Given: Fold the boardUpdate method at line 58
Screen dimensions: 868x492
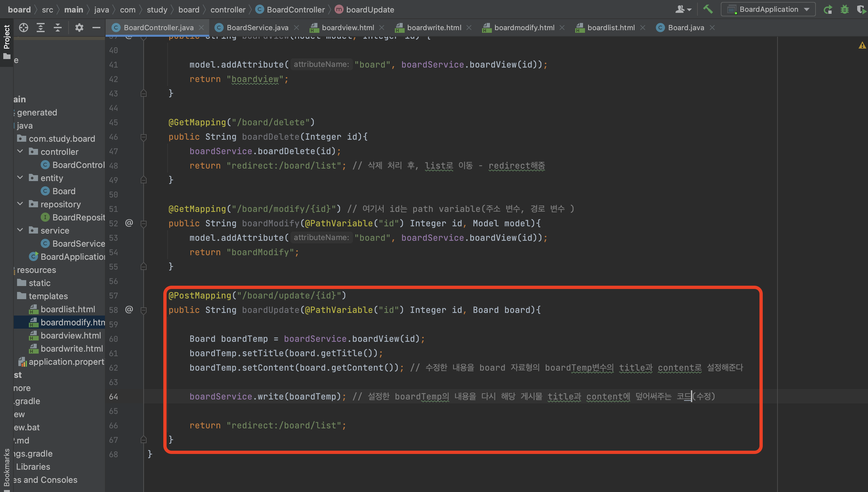Looking at the screenshot, I should (x=144, y=310).
